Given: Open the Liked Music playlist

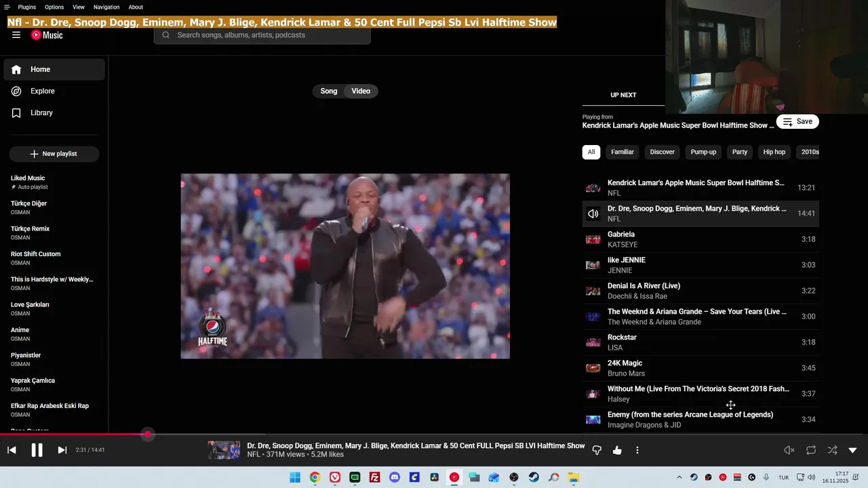Looking at the screenshot, I should point(54,182).
